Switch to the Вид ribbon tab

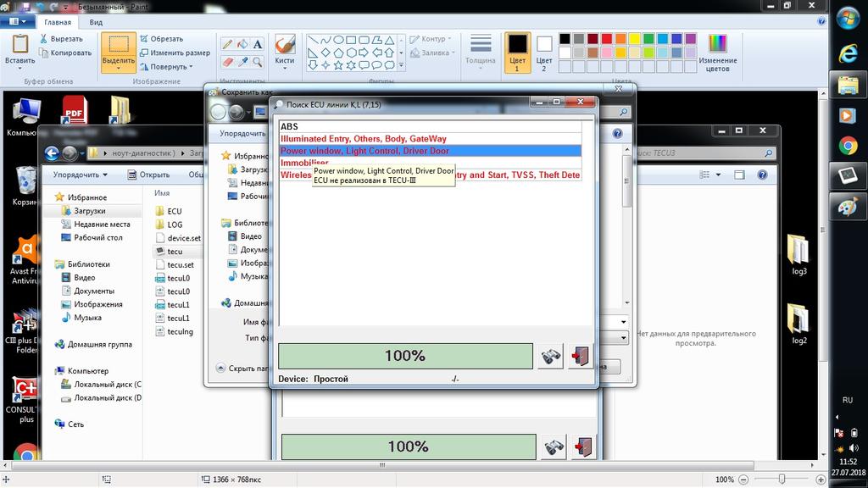(x=96, y=23)
